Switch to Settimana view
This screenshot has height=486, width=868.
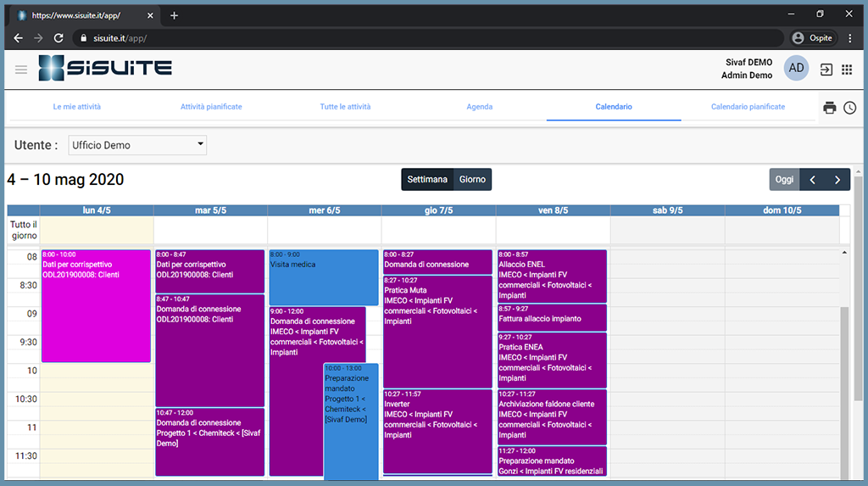(427, 180)
